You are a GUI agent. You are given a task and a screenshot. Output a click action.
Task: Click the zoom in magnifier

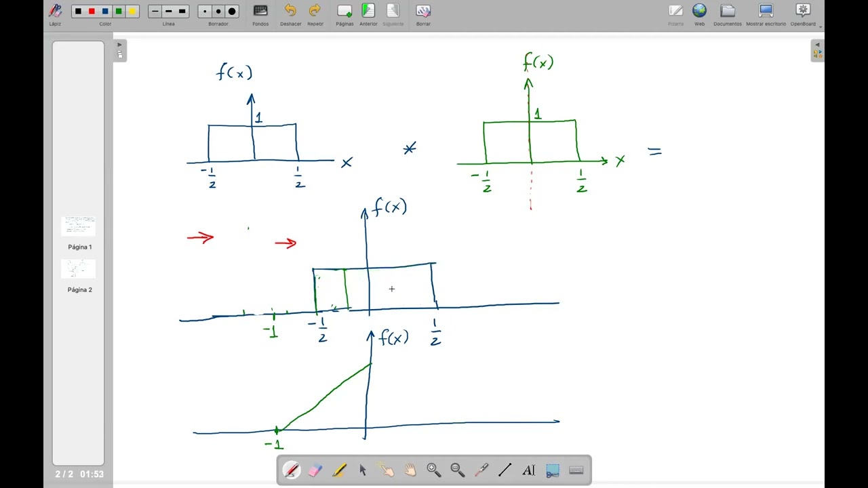click(434, 470)
